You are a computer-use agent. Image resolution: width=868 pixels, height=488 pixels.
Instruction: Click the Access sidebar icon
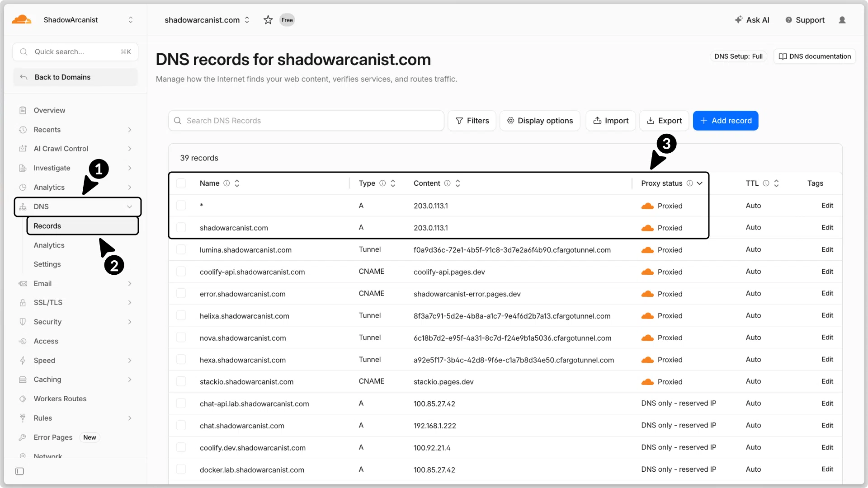(x=23, y=341)
